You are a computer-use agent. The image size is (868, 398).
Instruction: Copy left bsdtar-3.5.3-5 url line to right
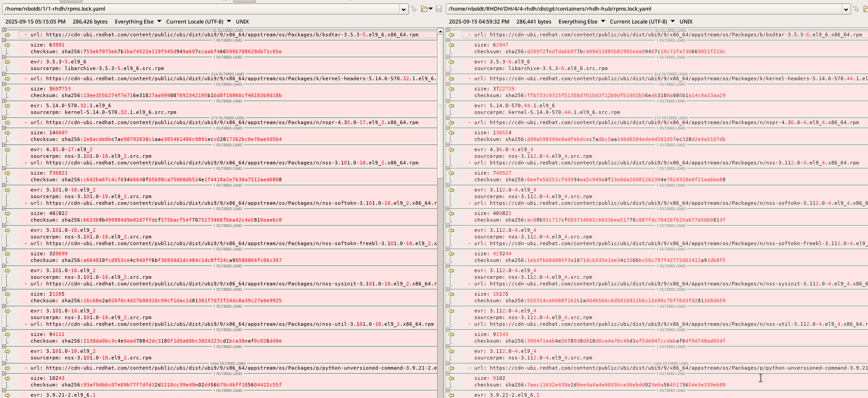point(8,35)
